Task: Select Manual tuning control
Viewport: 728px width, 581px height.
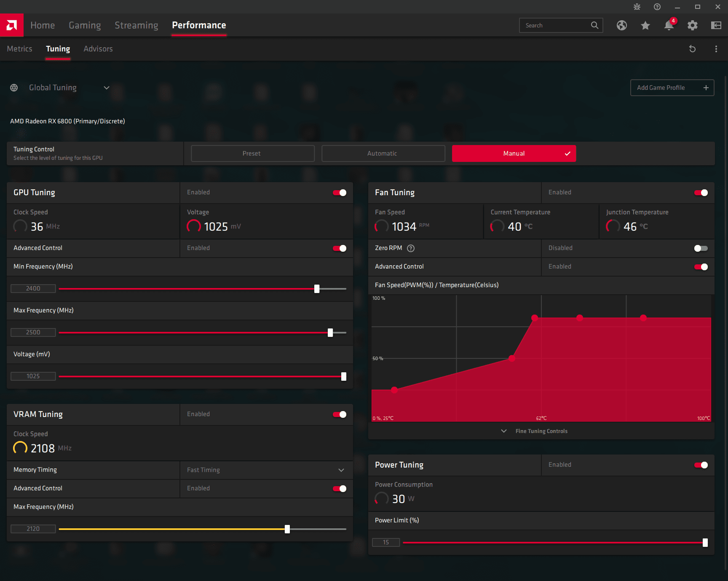Action: click(514, 153)
